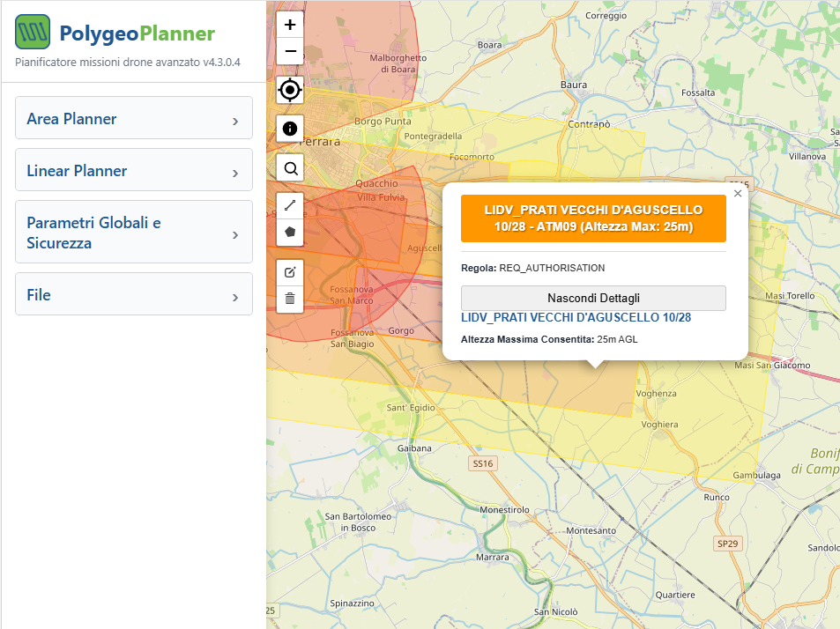Click the PolygeoPlanner logo icon
The image size is (840, 629).
[33, 33]
